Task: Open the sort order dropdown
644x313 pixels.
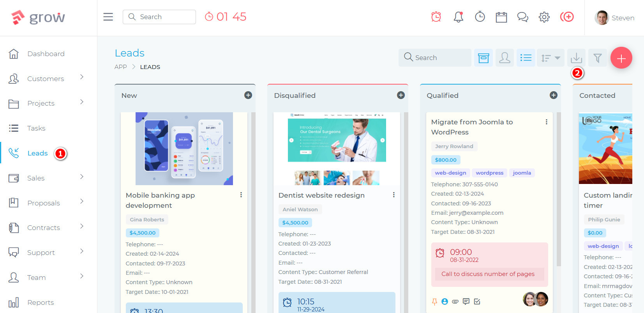Action: tap(550, 58)
